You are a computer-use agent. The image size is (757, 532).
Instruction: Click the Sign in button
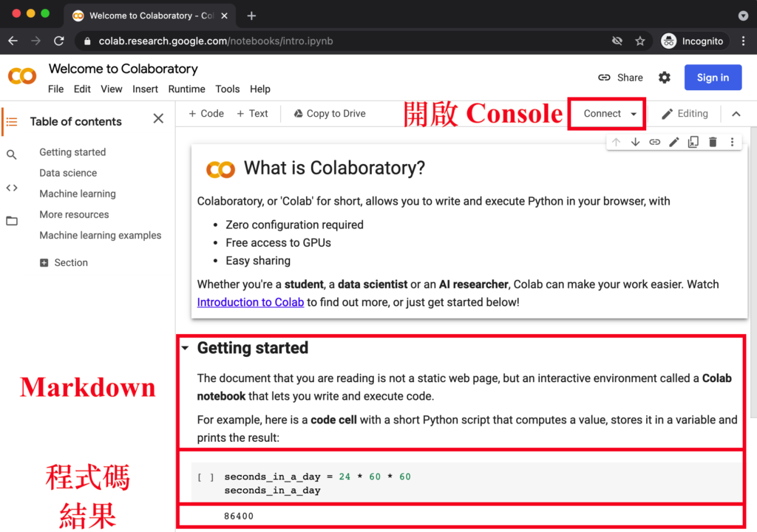click(x=712, y=78)
